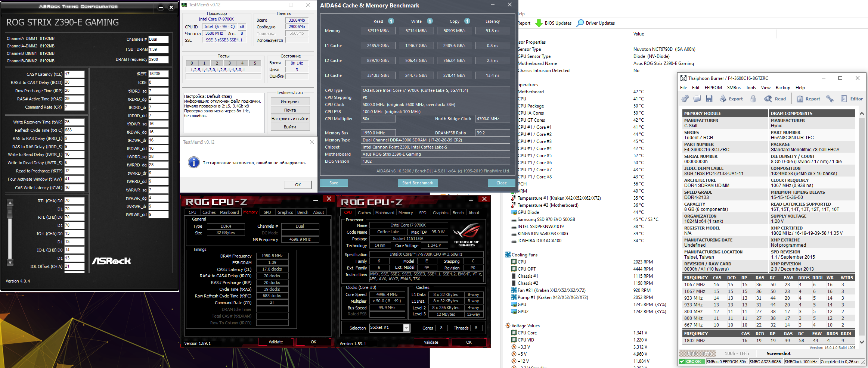Click "Настроить и выйти" in TestMem5
The width and height of the screenshot is (868, 368).
pyautogui.click(x=290, y=119)
